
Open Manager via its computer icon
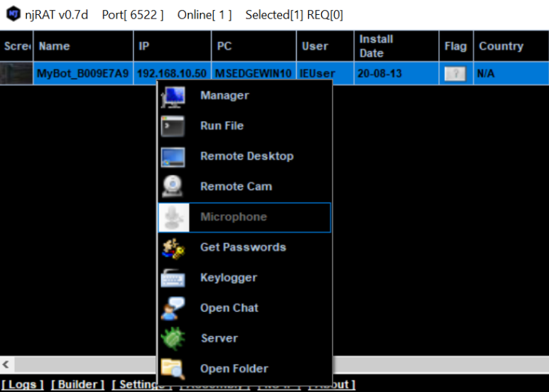coord(173,96)
